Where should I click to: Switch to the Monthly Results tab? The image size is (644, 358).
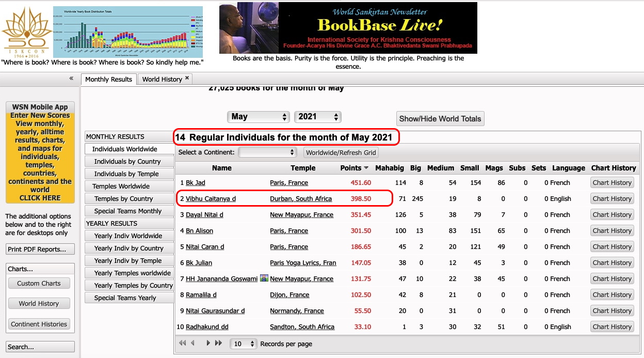108,79
